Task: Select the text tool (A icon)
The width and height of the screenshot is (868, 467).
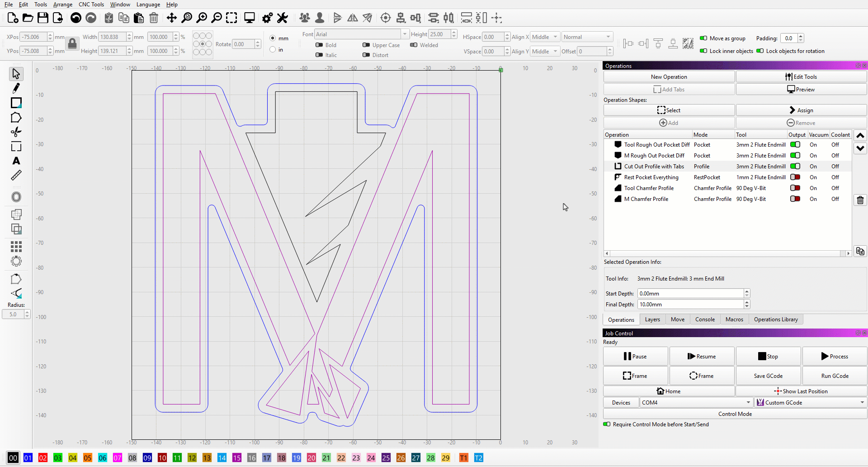Action: (x=16, y=161)
